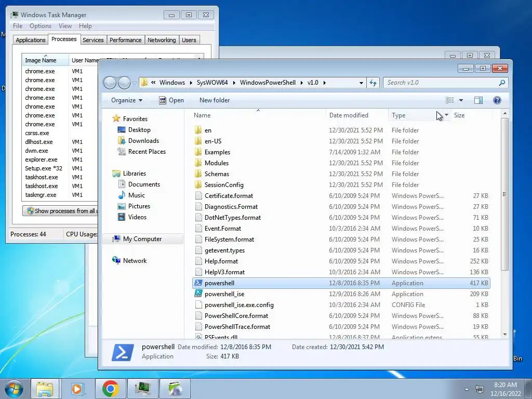Show hidden tray icons arrow
The image size is (532, 399).
[x=467, y=389]
